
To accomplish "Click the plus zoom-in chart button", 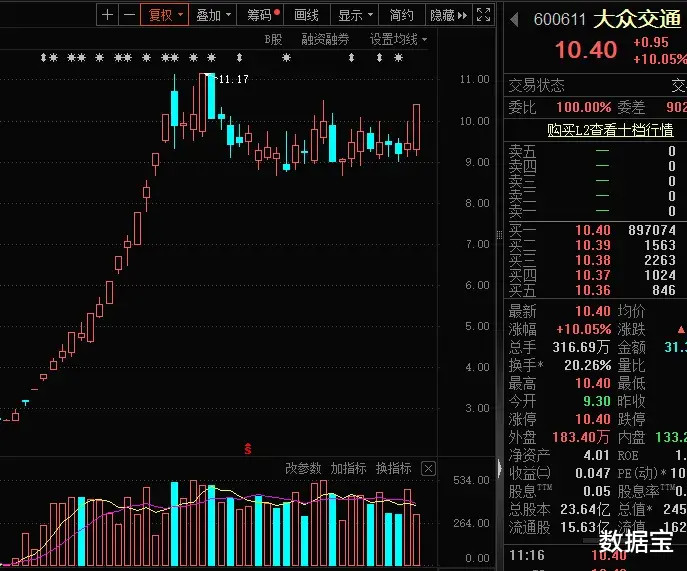I will 107,15.
